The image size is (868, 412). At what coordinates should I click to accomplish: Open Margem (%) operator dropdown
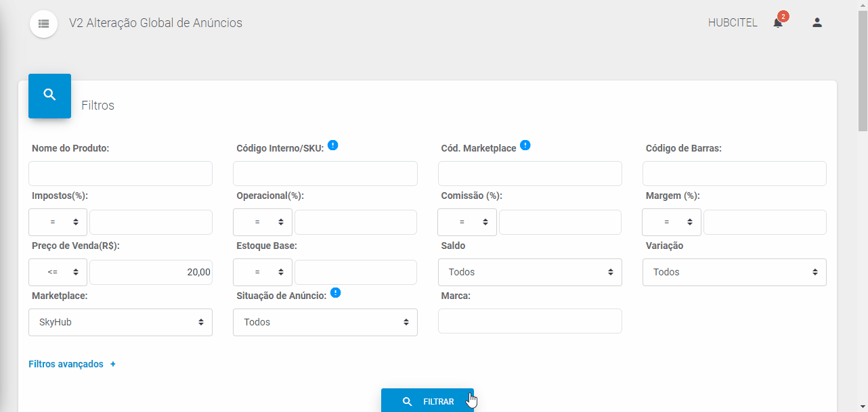pos(672,222)
